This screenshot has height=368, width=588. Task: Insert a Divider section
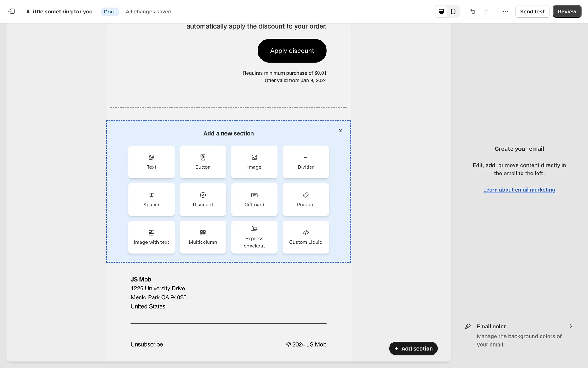(306, 162)
